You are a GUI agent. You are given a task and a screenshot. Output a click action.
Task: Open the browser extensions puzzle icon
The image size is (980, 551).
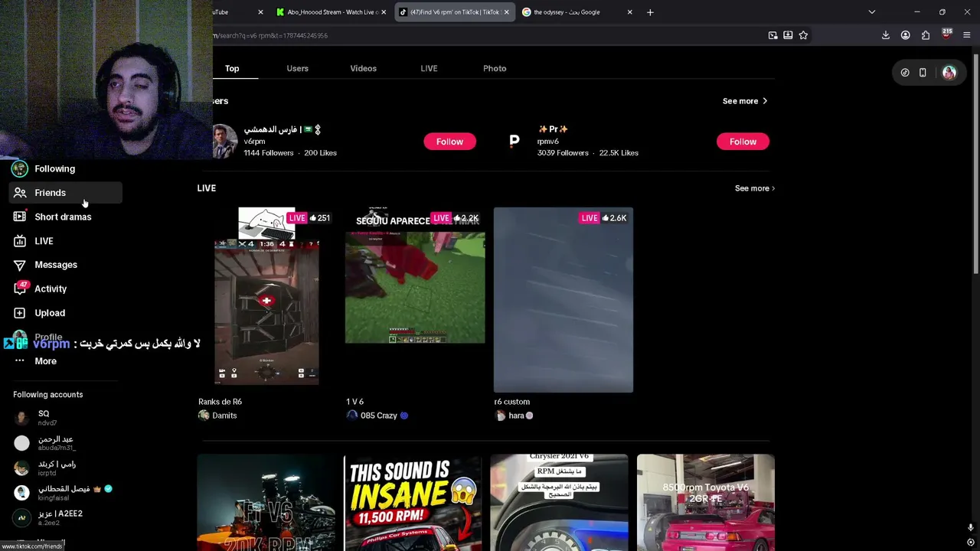(x=926, y=35)
